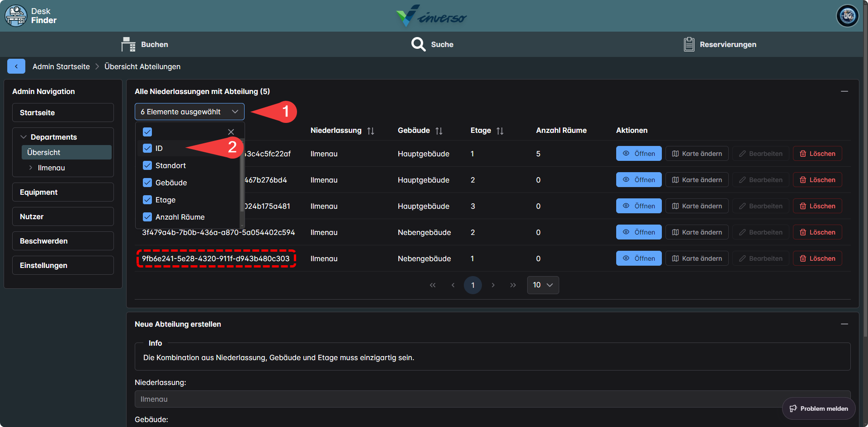
Task: Click the Problem melden button
Action: pos(819,408)
